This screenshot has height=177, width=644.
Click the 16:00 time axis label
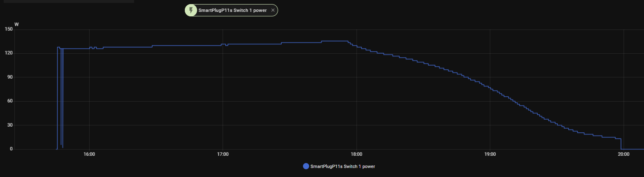coord(89,154)
